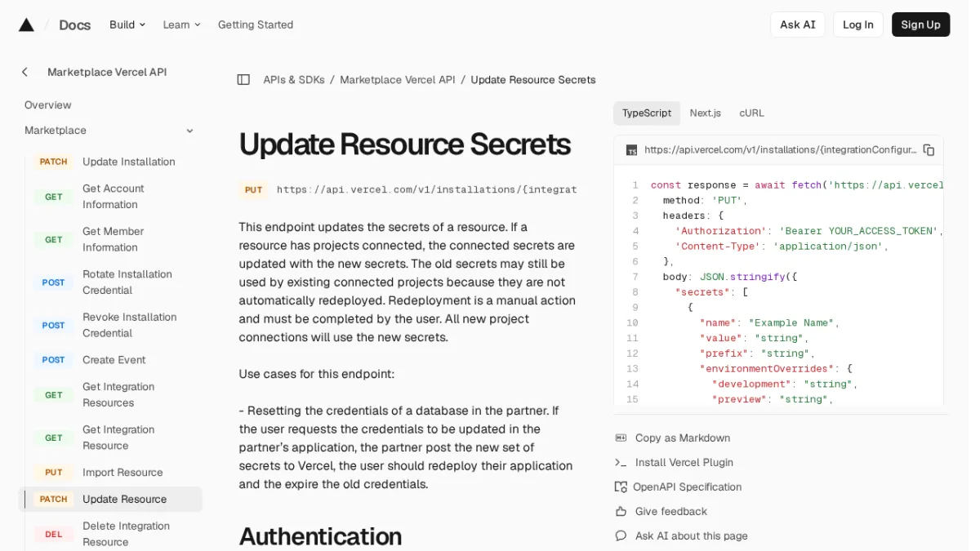Image resolution: width=980 pixels, height=551 pixels.
Task: Click the Vercel triangle logo
Action: [x=26, y=24]
